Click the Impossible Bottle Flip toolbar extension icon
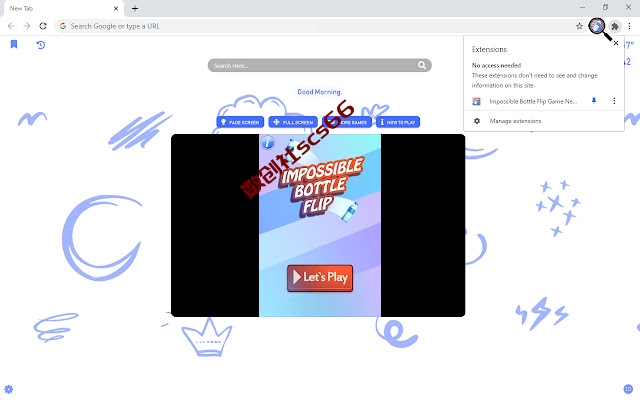 pyautogui.click(x=597, y=26)
